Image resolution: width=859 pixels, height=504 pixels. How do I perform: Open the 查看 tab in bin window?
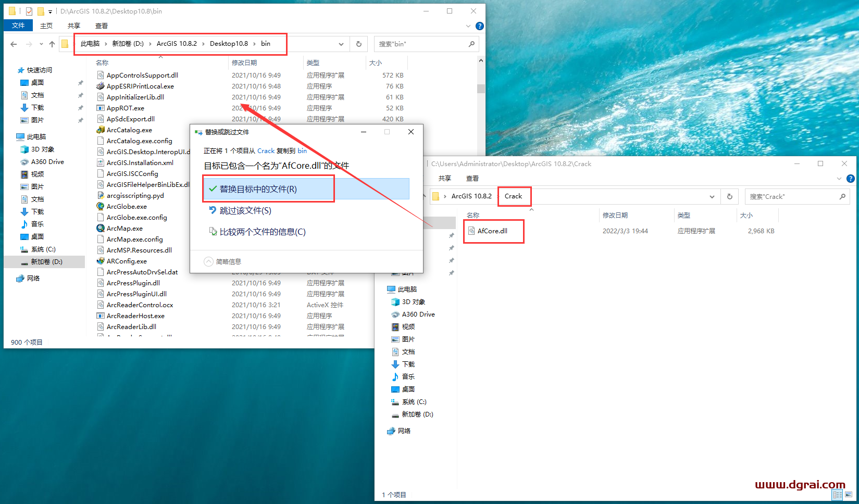point(102,26)
